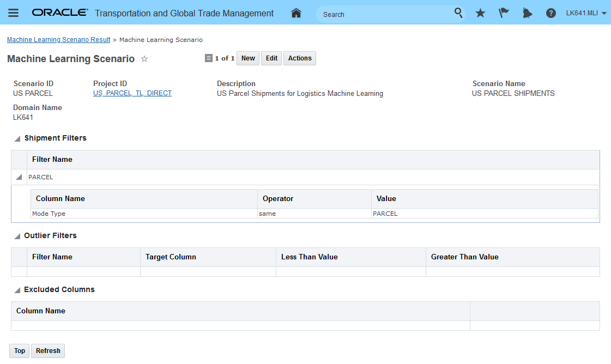The width and height of the screenshot is (611, 364).
Task: Click the PARCEL value cell
Action: (485, 214)
